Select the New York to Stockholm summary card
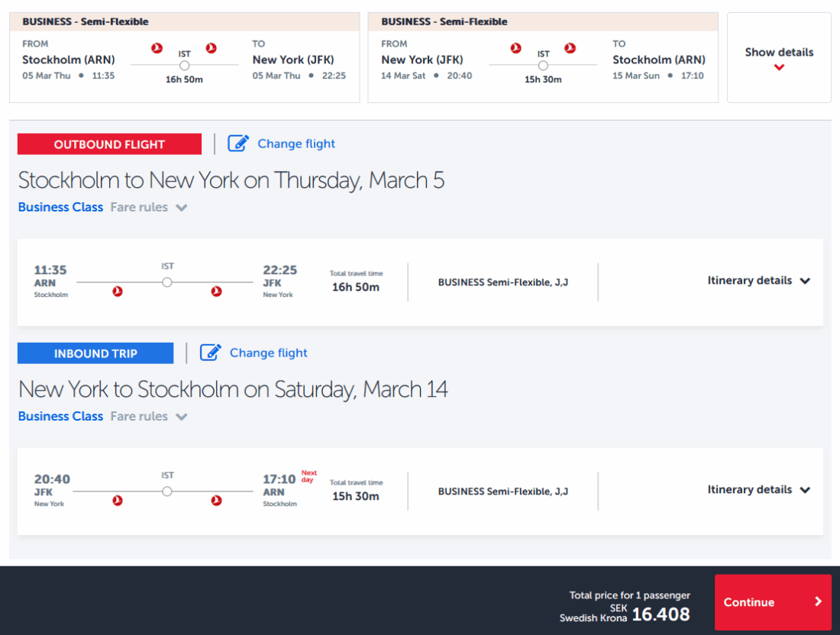 pyautogui.click(x=543, y=58)
